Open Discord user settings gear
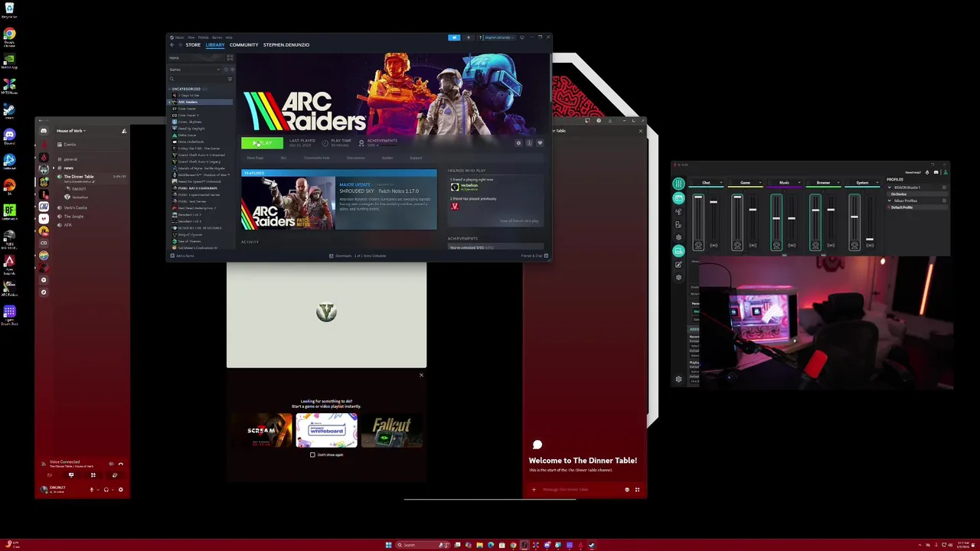This screenshot has width=980, height=551. click(120, 490)
